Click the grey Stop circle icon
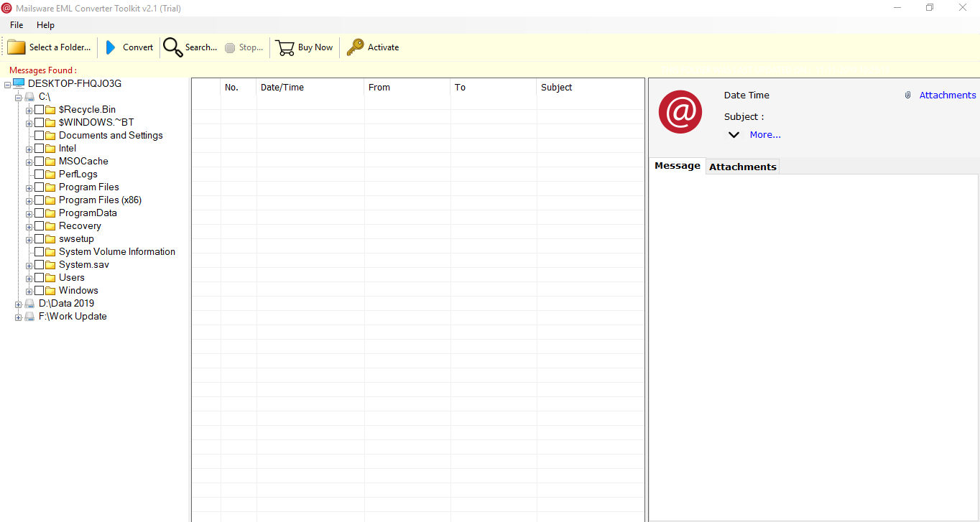 click(230, 48)
